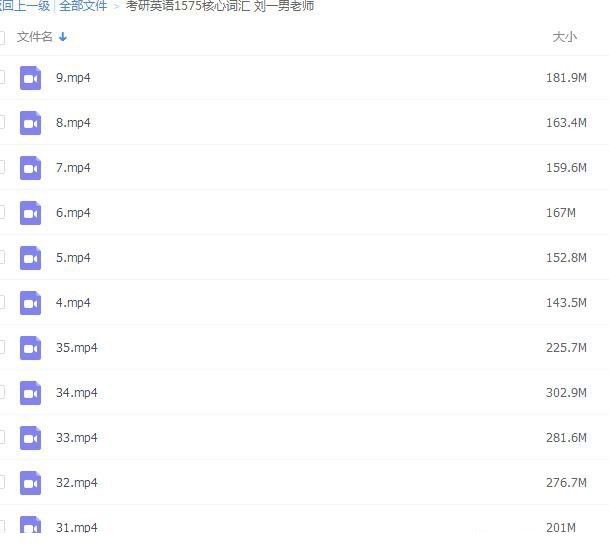Click the 159.6M size value
This screenshot has height=556, width=609.
pyautogui.click(x=566, y=168)
